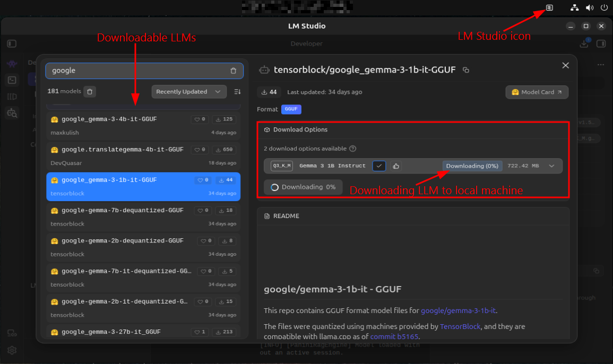This screenshot has width=613, height=364.
Task: Toggle the left sidebar panel icon
Action: click(x=12, y=44)
